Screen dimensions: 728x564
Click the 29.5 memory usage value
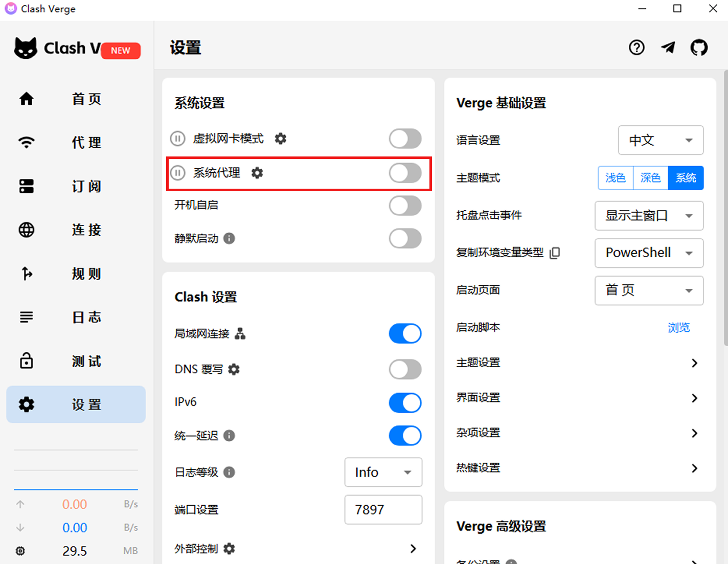point(75,551)
